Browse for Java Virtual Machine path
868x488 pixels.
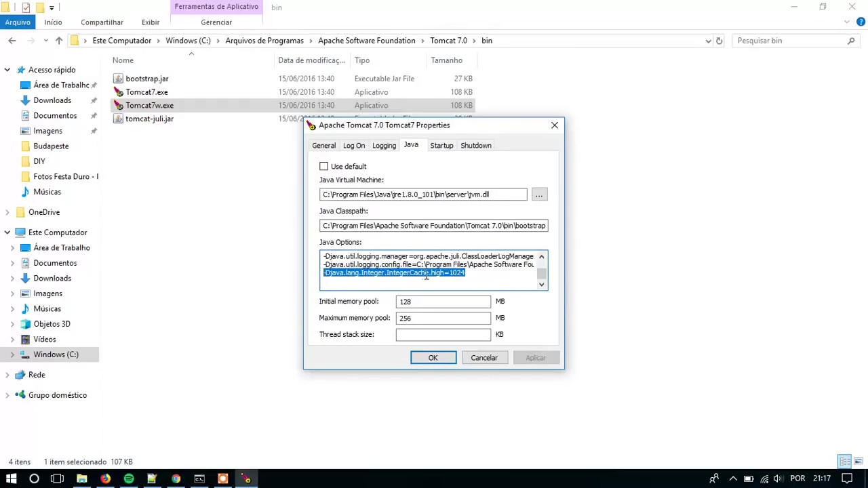tap(539, 195)
